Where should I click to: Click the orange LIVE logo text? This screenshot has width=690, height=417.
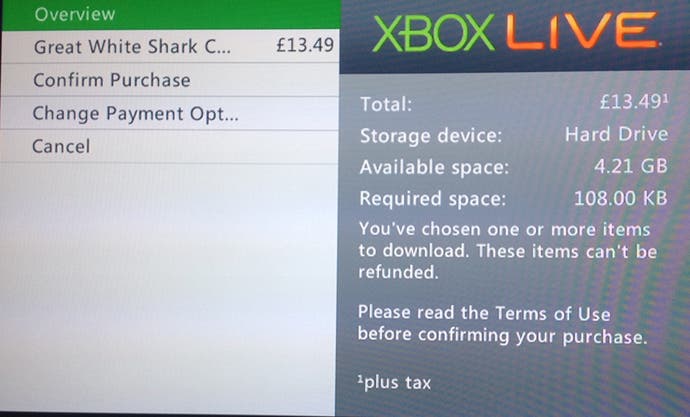tap(582, 31)
